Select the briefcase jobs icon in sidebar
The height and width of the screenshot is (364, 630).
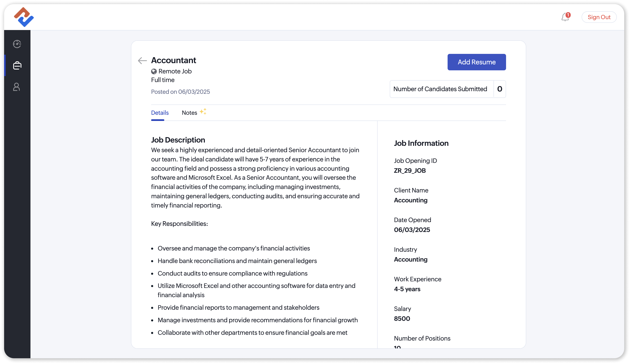pyautogui.click(x=17, y=65)
